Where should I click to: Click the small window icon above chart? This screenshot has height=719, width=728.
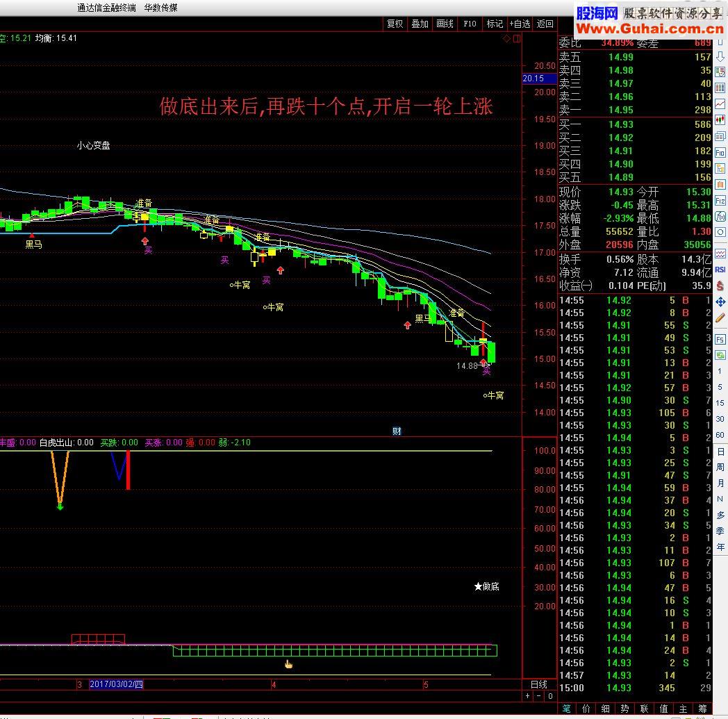[516, 39]
